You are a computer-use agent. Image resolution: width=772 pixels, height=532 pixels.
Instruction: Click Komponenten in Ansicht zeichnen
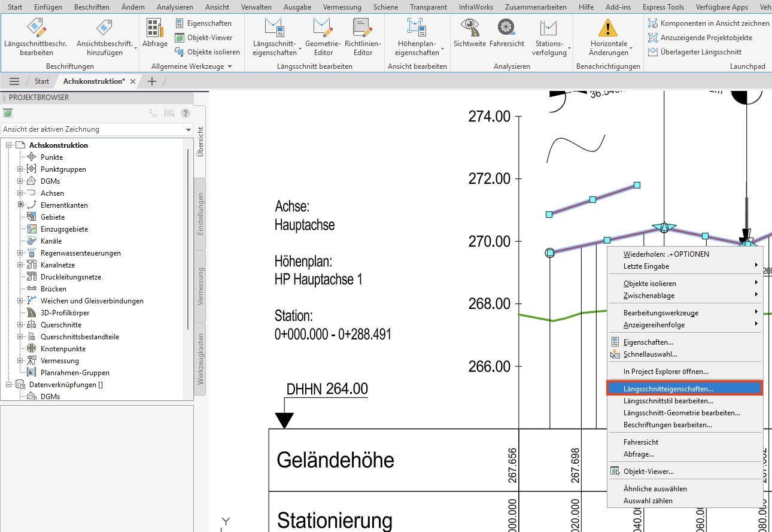click(x=709, y=23)
